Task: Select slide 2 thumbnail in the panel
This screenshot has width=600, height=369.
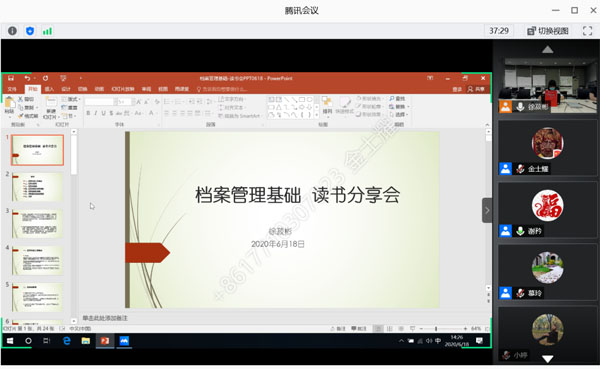Action: (x=37, y=187)
